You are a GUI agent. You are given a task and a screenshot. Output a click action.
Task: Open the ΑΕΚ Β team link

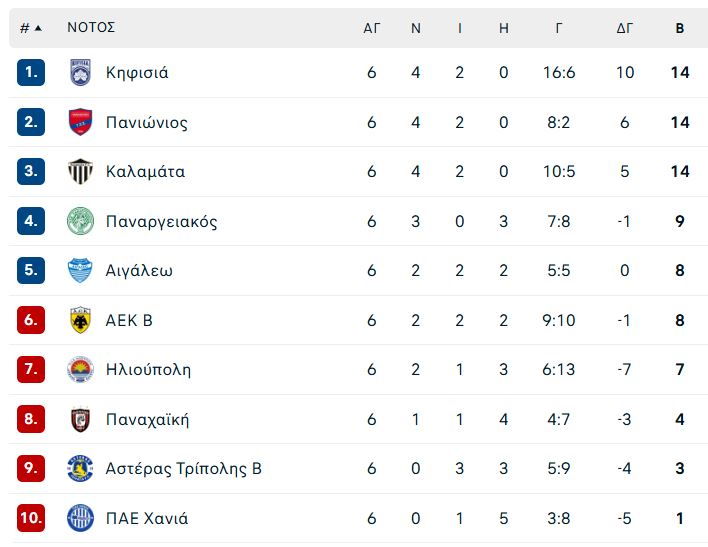click(129, 320)
